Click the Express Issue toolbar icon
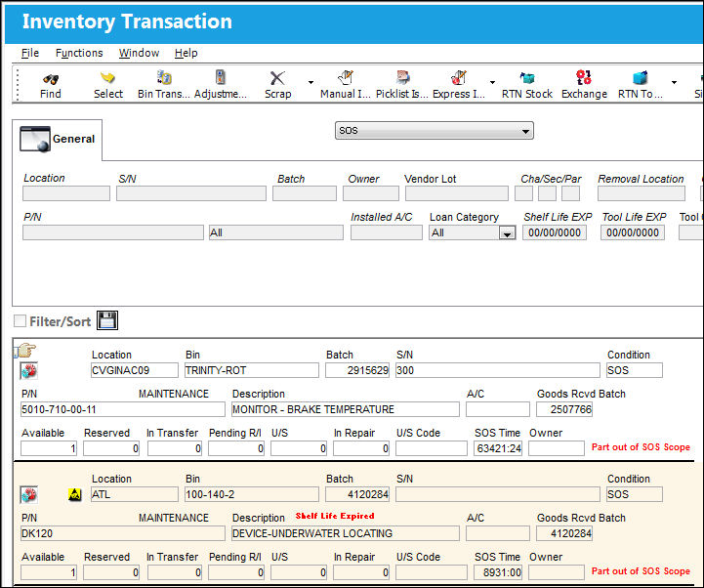The image size is (704, 588). 458,78
